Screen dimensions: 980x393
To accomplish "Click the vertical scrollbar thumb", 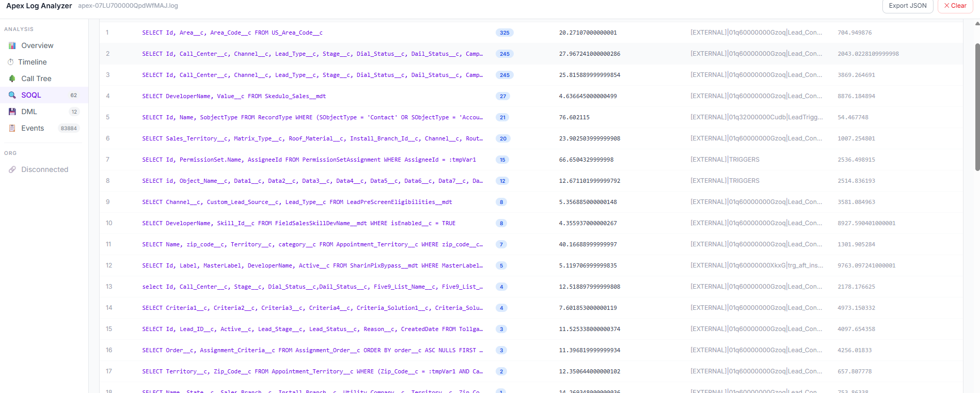I will (977, 107).
